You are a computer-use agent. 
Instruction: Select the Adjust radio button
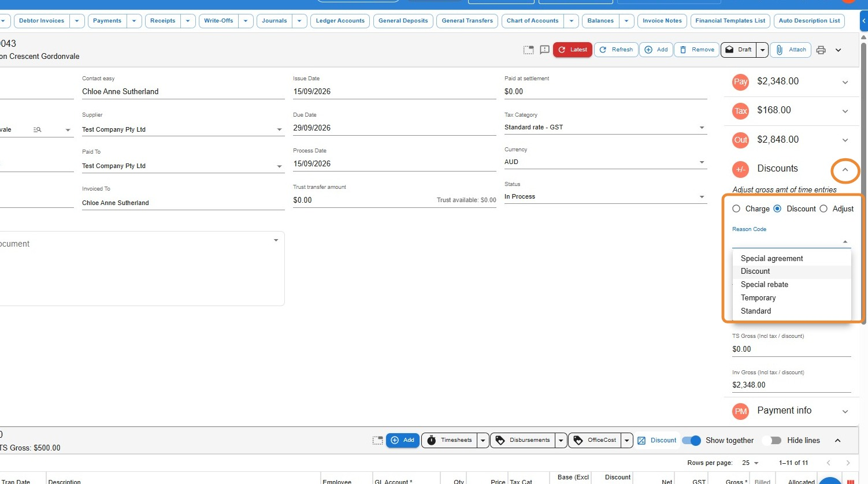[824, 209]
